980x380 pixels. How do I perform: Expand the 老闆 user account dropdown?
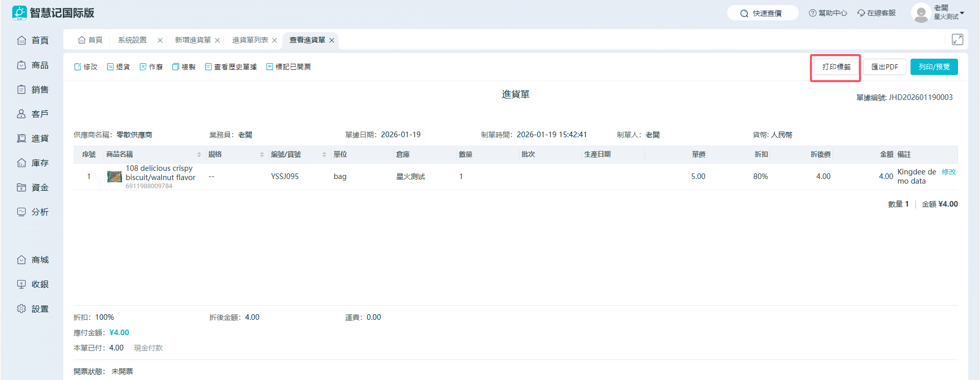click(x=962, y=13)
